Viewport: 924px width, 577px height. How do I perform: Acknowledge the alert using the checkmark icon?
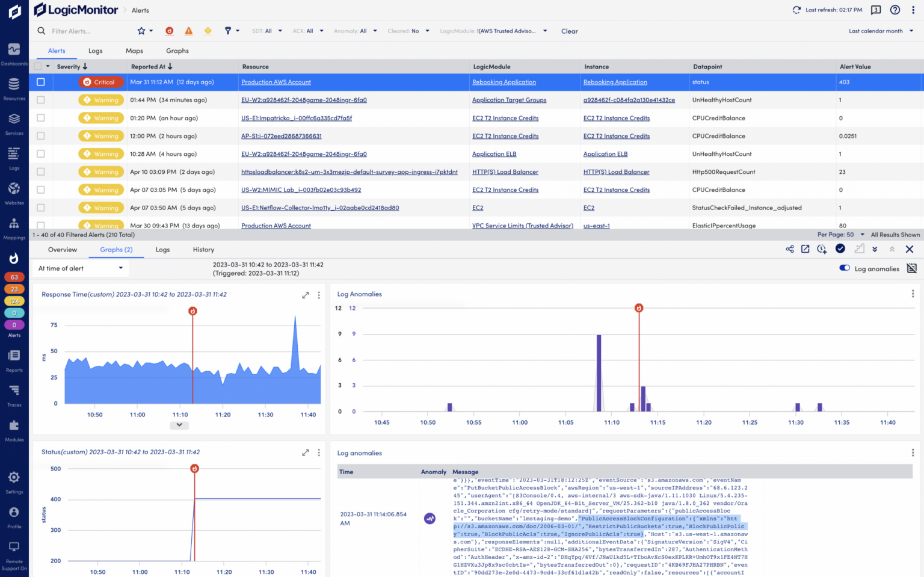(840, 248)
